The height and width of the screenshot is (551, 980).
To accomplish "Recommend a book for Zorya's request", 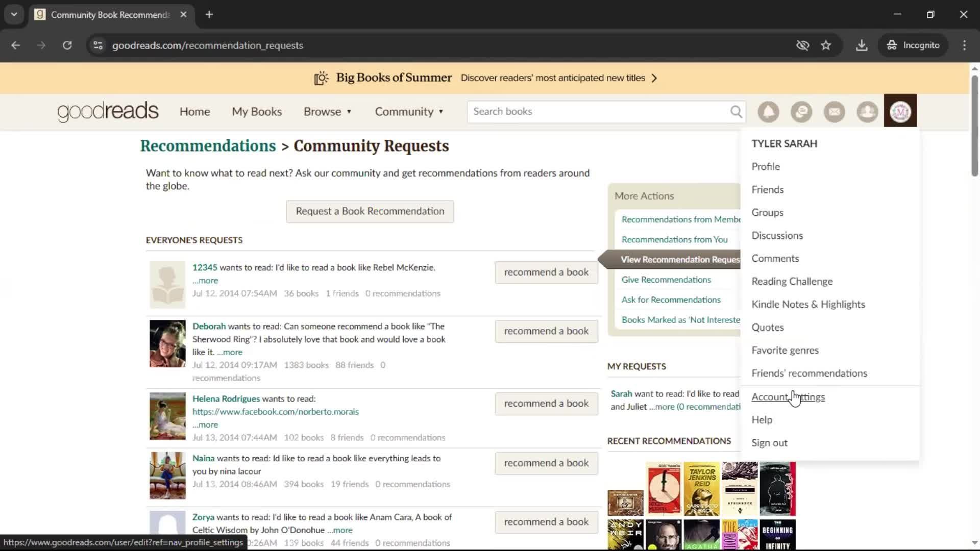I will pyautogui.click(x=546, y=522).
